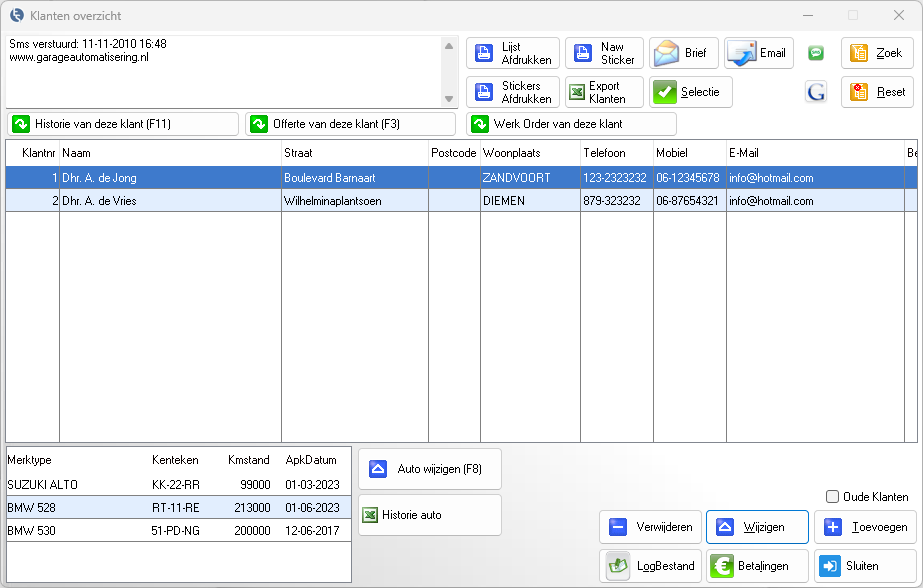This screenshot has width=923, height=588.
Task: Select the BMW 530 car row
Action: [178, 530]
